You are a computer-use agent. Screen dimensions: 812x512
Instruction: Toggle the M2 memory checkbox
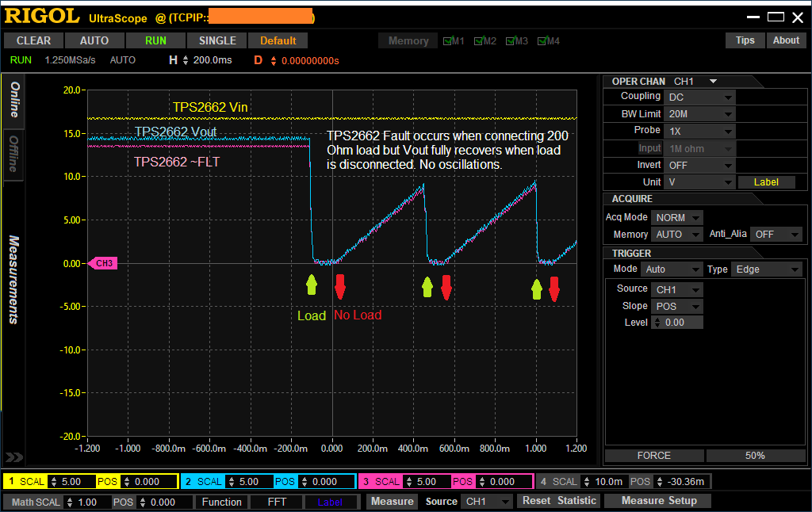[478, 41]
